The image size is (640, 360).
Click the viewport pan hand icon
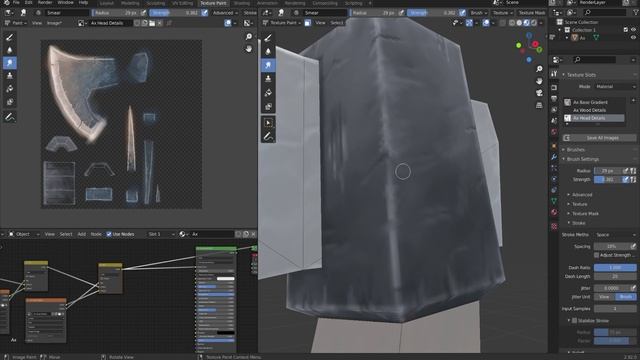[x=539, y=81]
